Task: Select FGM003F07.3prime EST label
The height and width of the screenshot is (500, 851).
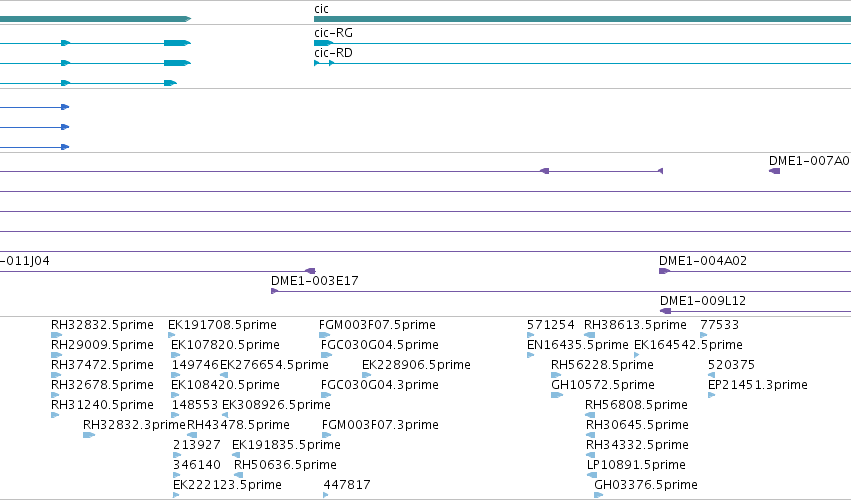Action: 380,425
